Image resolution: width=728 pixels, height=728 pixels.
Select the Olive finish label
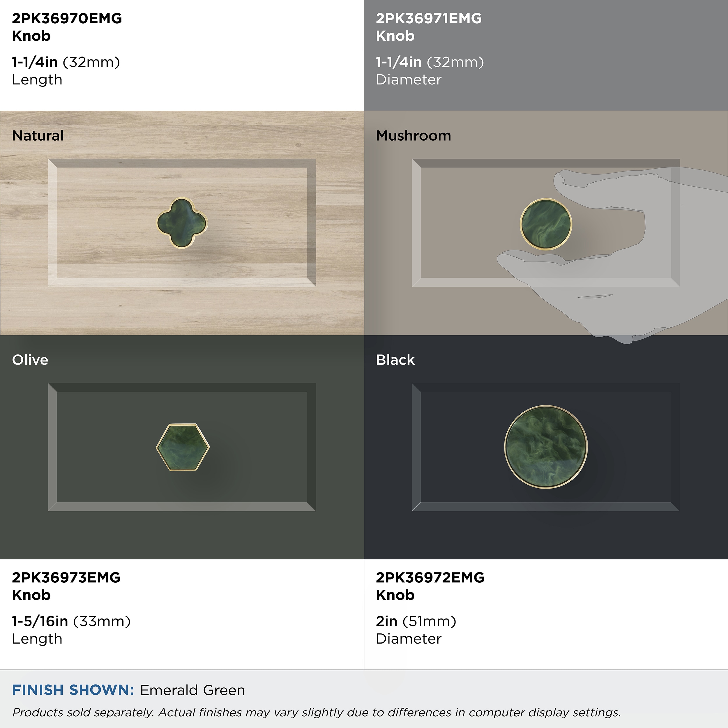(30, 360)
